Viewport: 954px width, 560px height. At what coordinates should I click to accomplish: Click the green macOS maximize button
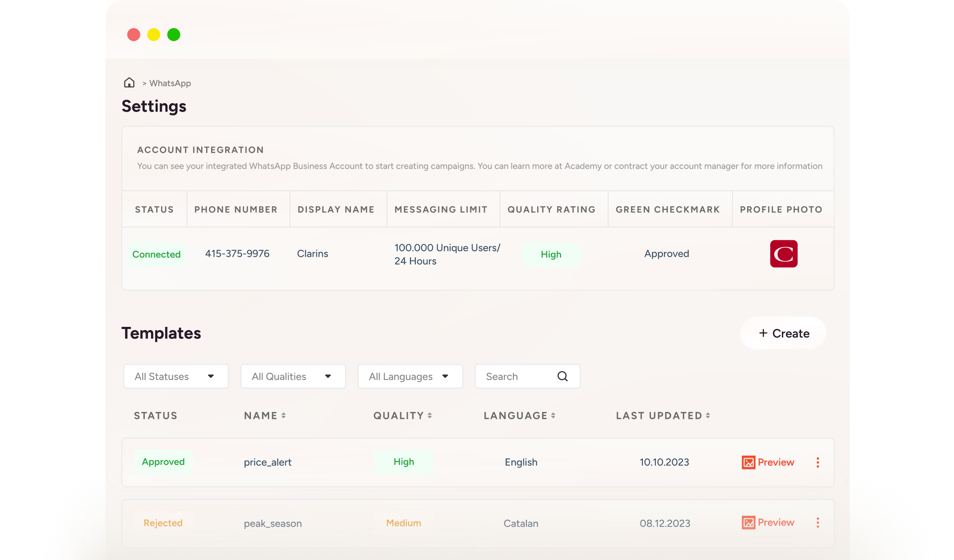(174, 35)
